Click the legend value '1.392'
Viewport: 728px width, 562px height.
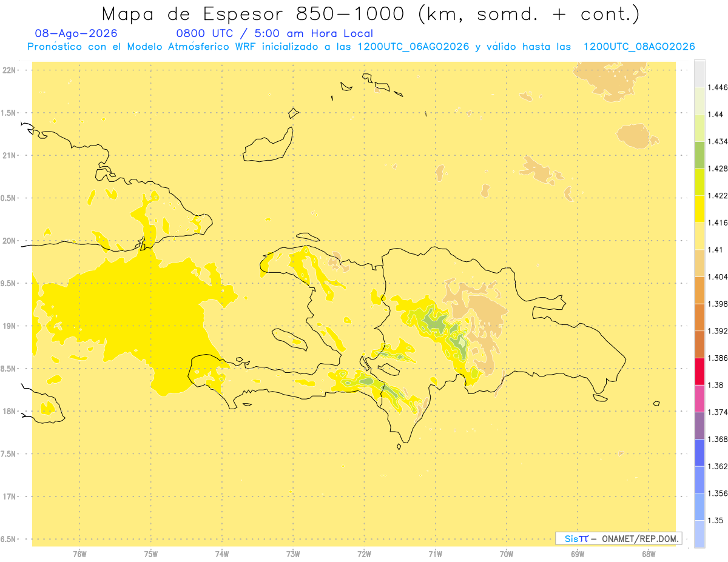(717, 331)
